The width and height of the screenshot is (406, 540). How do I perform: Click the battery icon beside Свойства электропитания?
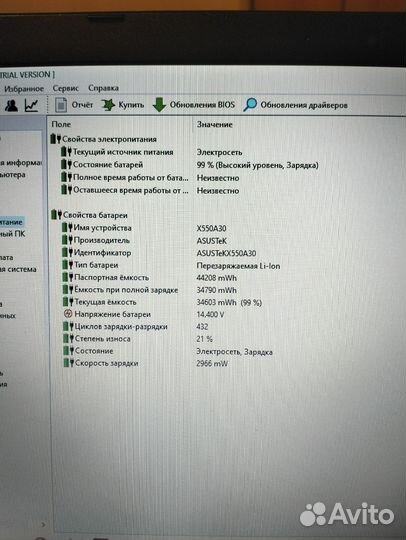point(55,139)
